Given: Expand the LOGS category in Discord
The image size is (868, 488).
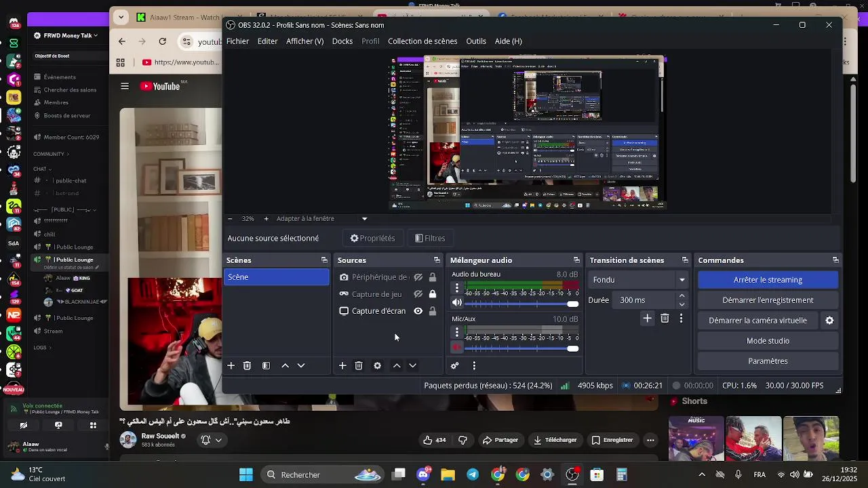Looking at the screenshot, I should [x=42, y=348].
